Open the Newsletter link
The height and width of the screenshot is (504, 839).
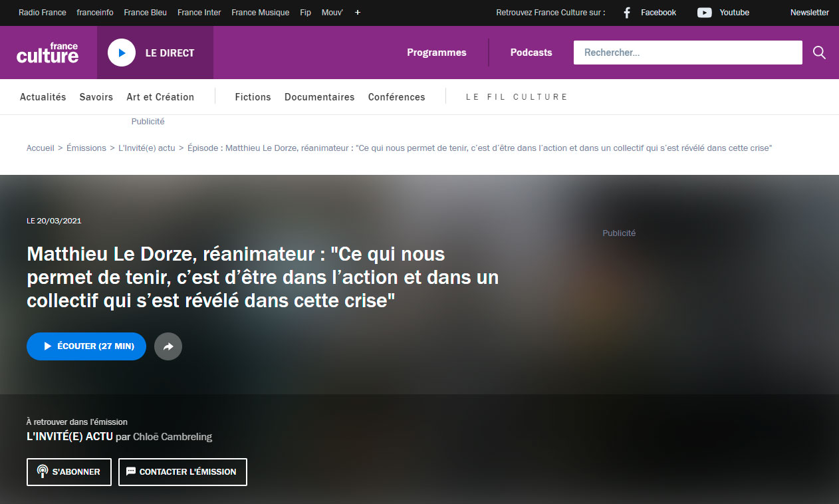point(810,13)
